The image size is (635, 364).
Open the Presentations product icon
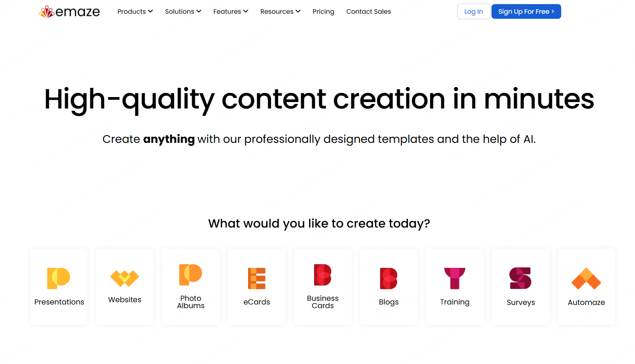(59, 278)
